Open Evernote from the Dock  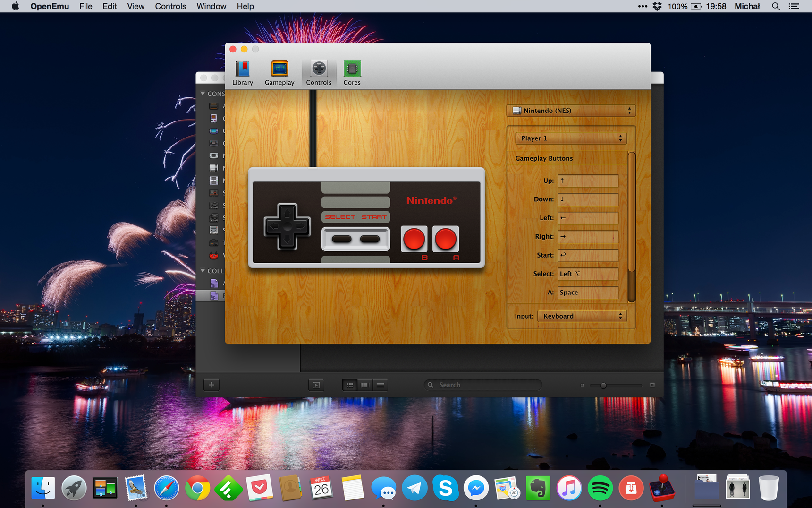(x=538, y=488)
